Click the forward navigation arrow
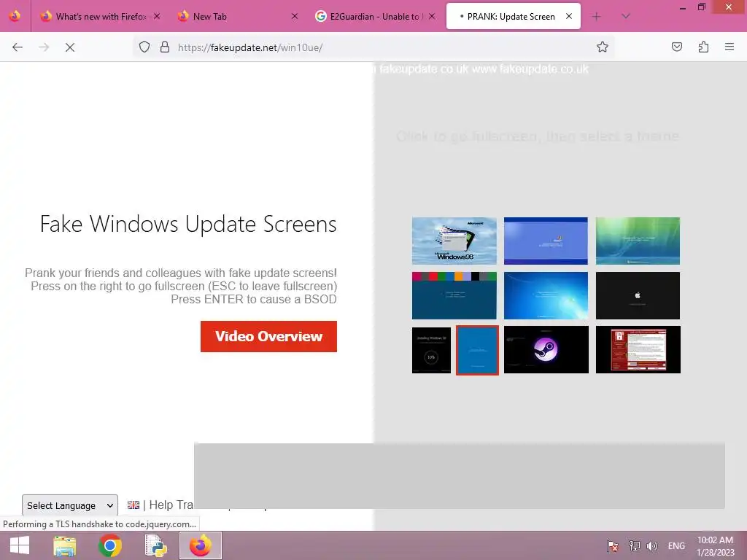 44,47
